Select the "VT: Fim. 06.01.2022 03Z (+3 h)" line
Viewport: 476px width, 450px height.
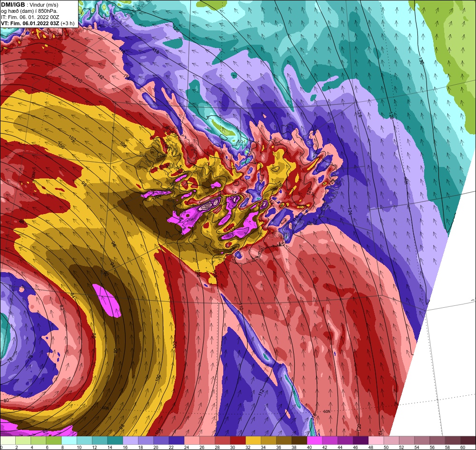pyautogui.click(x=38, y=23)
